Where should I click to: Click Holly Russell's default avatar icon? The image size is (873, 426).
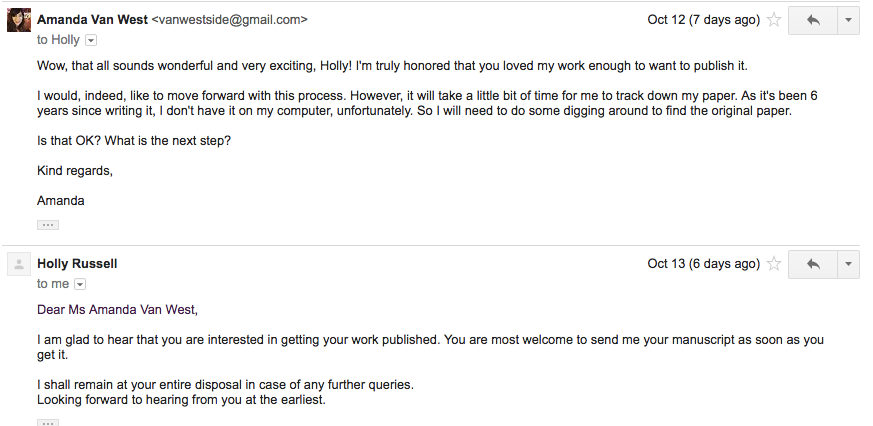tap(18, 264)
